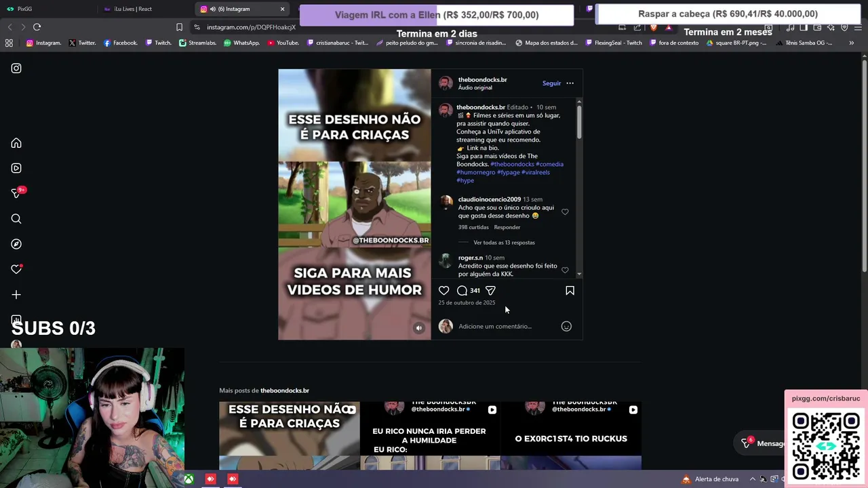
Task: Open the Facebook bookmark
Action: tap(120, 43)
